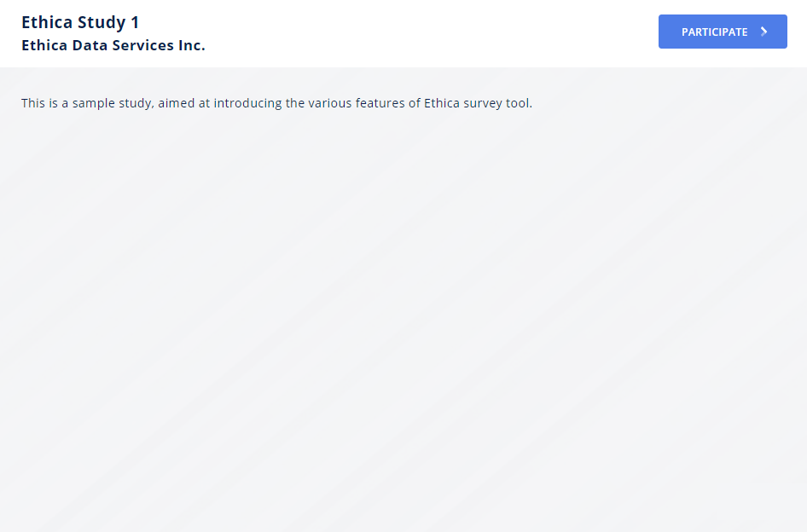Click the word PARTICIPATE on the blue button
The width and height of the screenshot is (807, 532).
[x=714, y=32]
